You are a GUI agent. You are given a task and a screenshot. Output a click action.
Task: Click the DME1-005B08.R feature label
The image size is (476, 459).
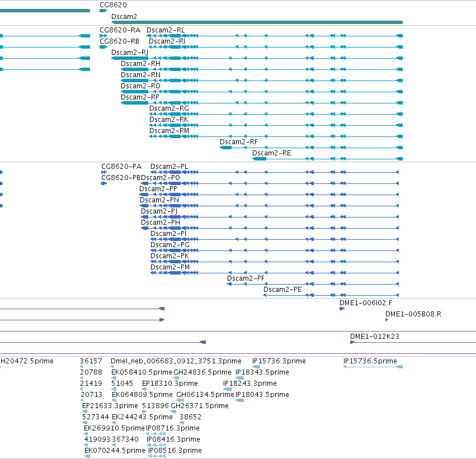click(413, 314)
